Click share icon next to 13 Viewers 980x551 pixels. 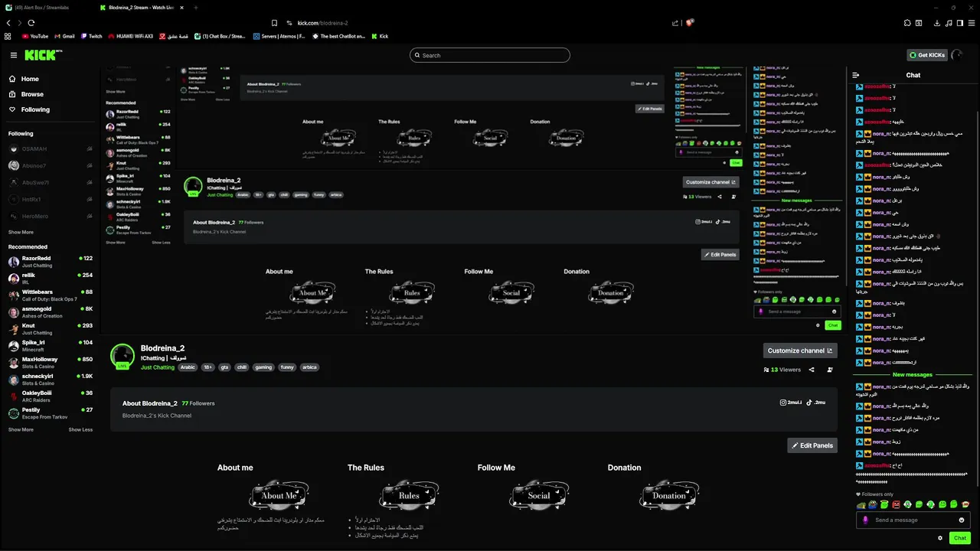[x=812, y=370]
